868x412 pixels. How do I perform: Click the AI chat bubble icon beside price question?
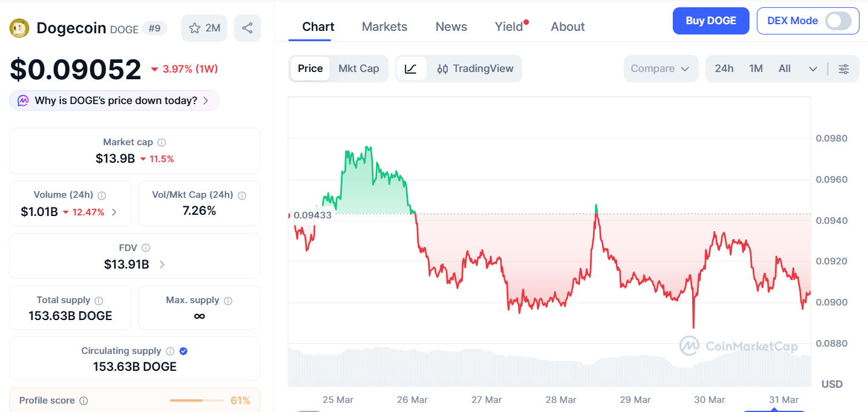23,100
